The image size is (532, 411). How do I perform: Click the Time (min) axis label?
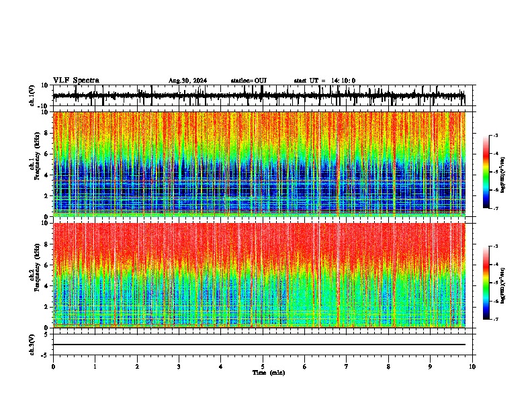(x=269, y=373)
